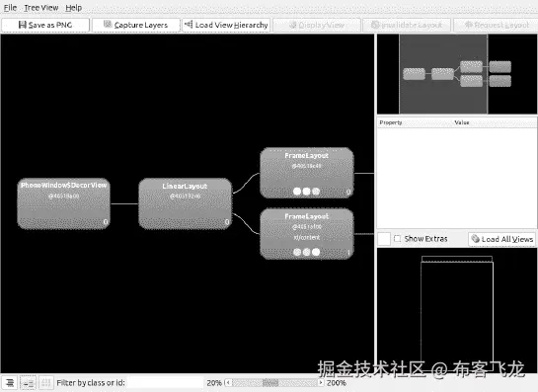Image resolution: width=538 pixels, height=392 pixels.
Task: Click third performance dot of id/content FrameLayout
Action: 316,252
